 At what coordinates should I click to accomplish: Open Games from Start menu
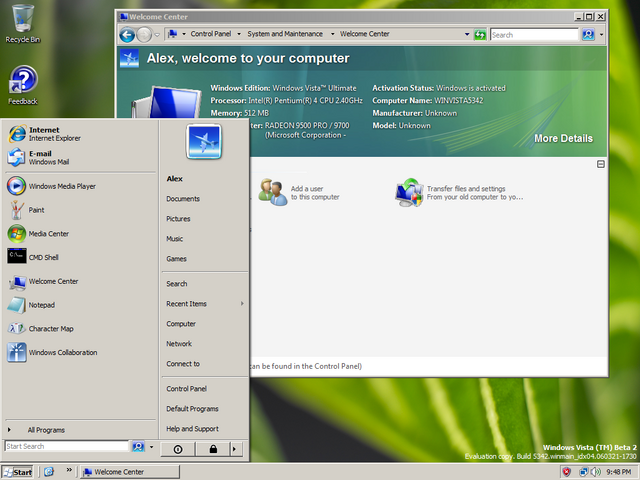coord(176,259)
